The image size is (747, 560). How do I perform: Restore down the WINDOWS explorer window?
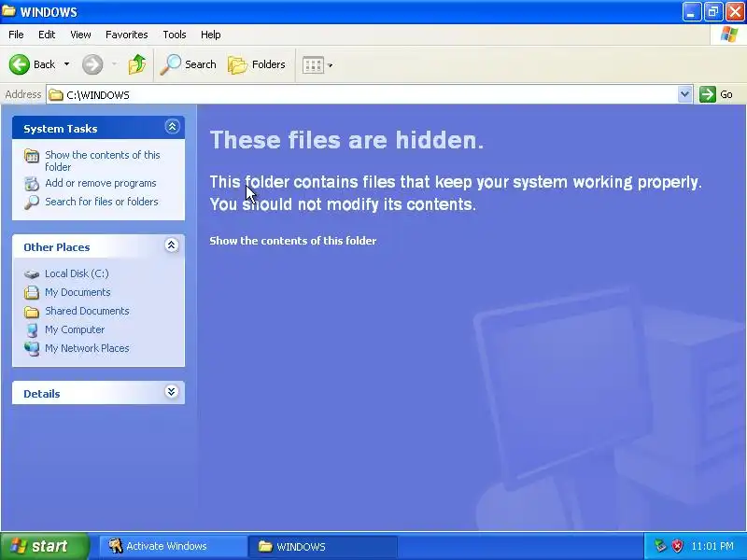(713, 12)
